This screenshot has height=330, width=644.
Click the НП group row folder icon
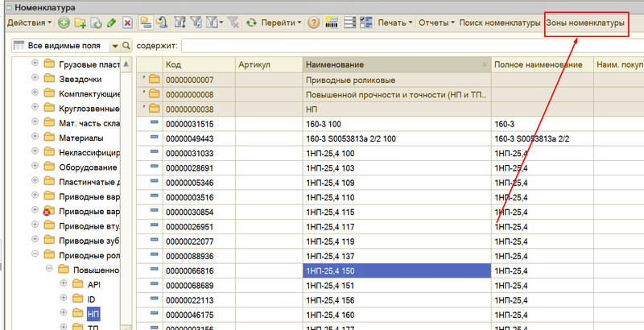(154, 109)
